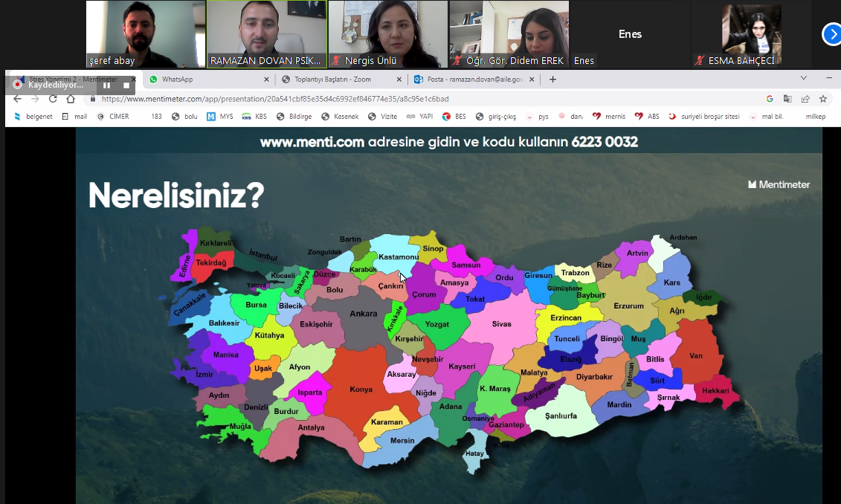Click Sivas province on the map
The width and height of the screenshot is (841, 504).
(501, 324)
